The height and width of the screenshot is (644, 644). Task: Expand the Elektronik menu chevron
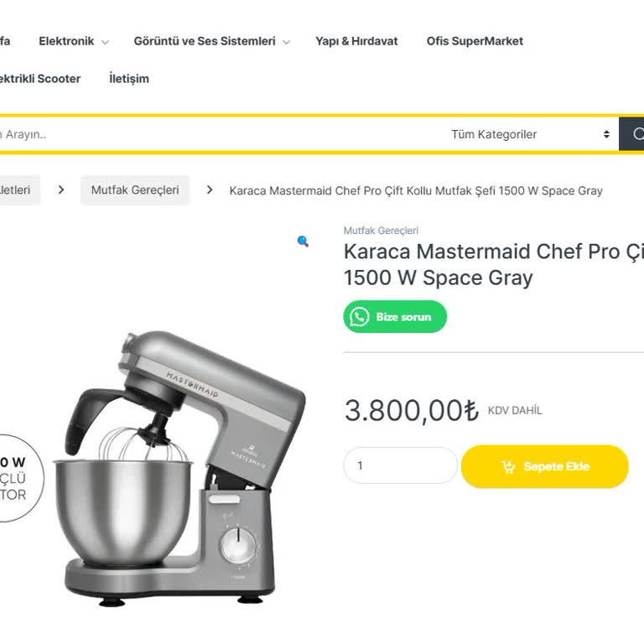point(105,42)
